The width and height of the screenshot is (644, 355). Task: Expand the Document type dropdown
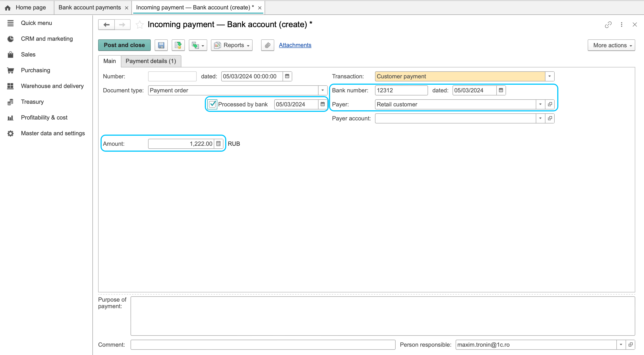(322, 90)
